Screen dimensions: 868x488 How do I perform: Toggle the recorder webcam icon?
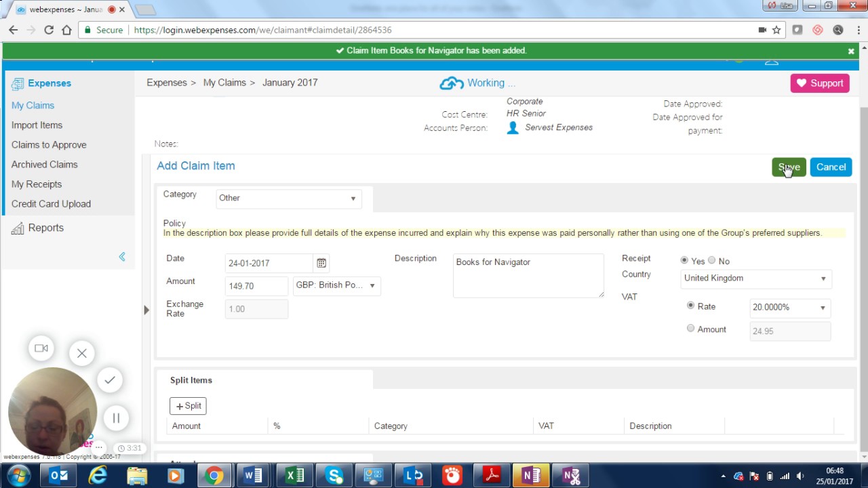41,348
